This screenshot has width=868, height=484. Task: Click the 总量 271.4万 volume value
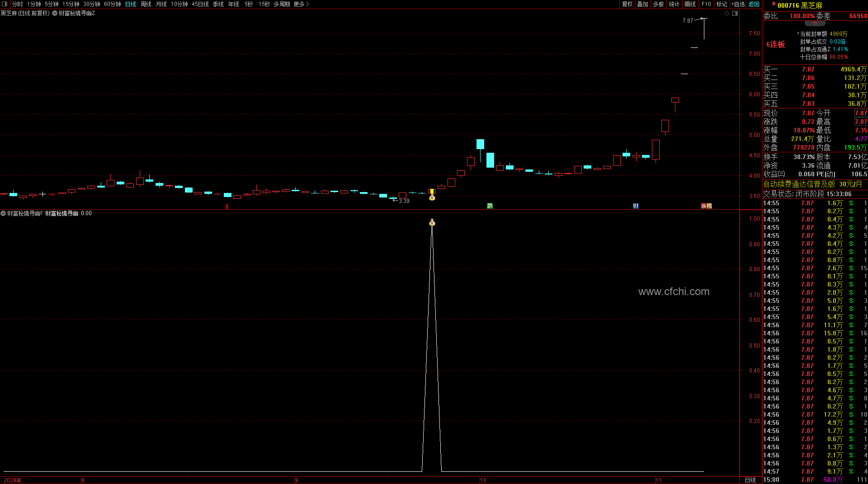pos(802,139)
